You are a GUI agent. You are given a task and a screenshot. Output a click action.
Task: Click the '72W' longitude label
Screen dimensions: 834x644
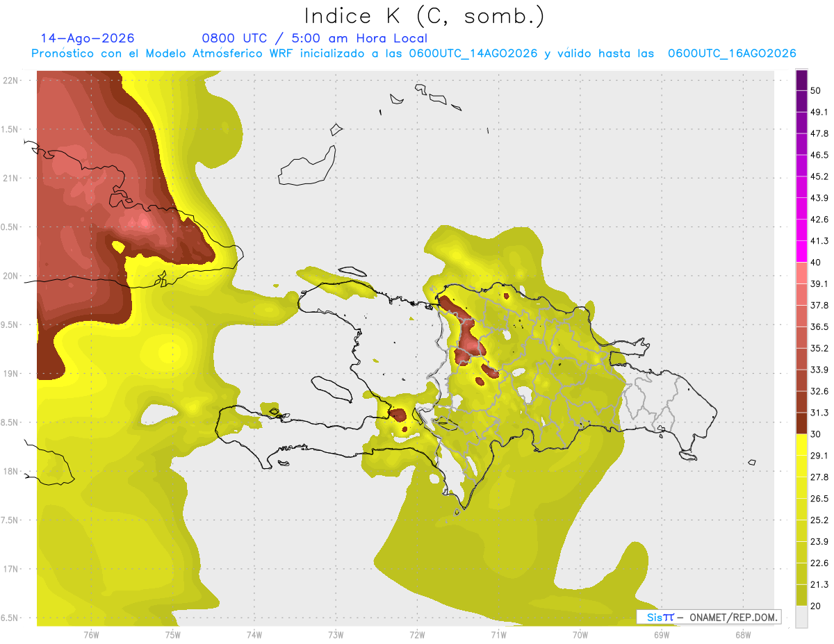coord(417,634)
